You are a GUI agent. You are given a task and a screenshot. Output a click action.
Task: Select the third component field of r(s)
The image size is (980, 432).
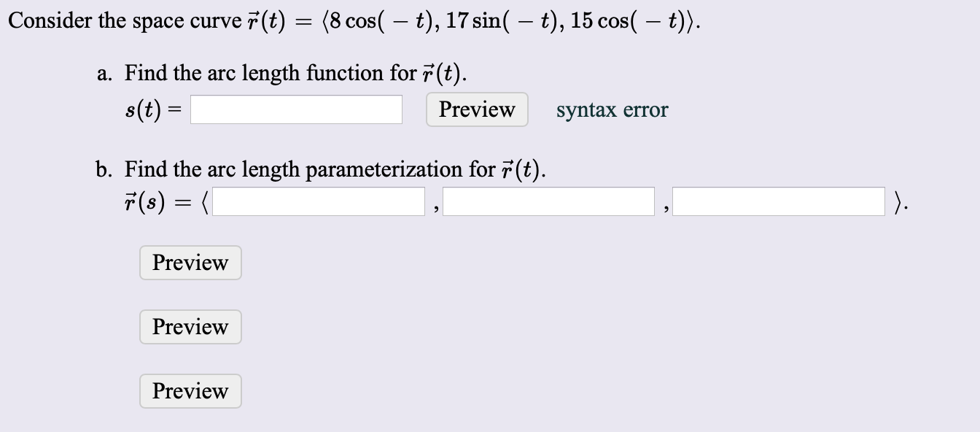pos(780,202)
